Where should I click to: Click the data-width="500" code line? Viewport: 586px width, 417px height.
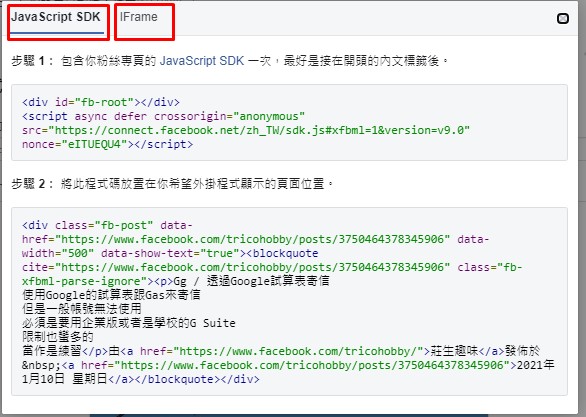170,253
